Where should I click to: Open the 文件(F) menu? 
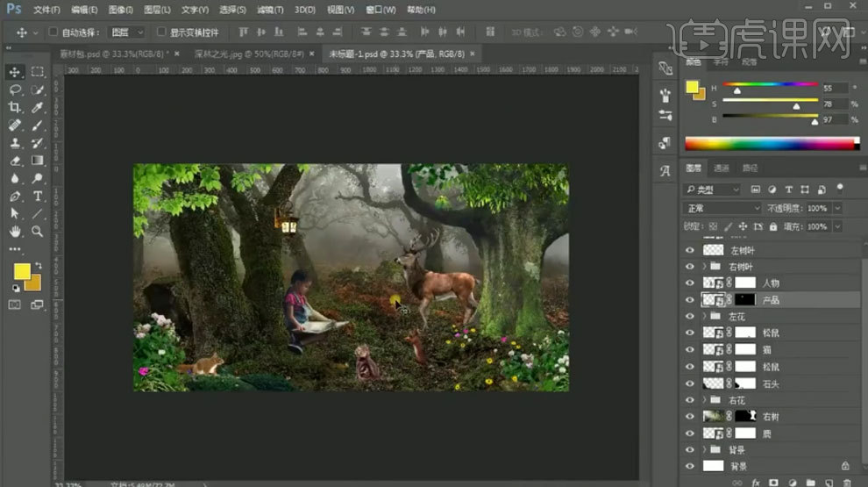pos(46,10)
